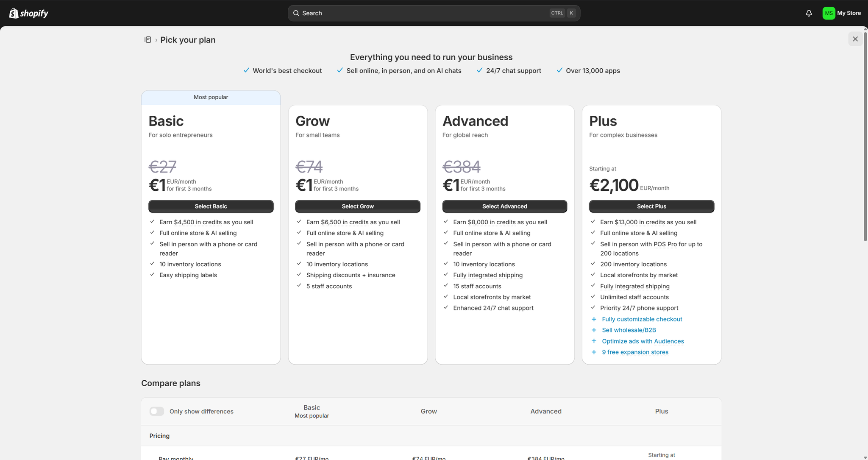Click checkmark next to Unlimited staff accounts

coord(593,296)
